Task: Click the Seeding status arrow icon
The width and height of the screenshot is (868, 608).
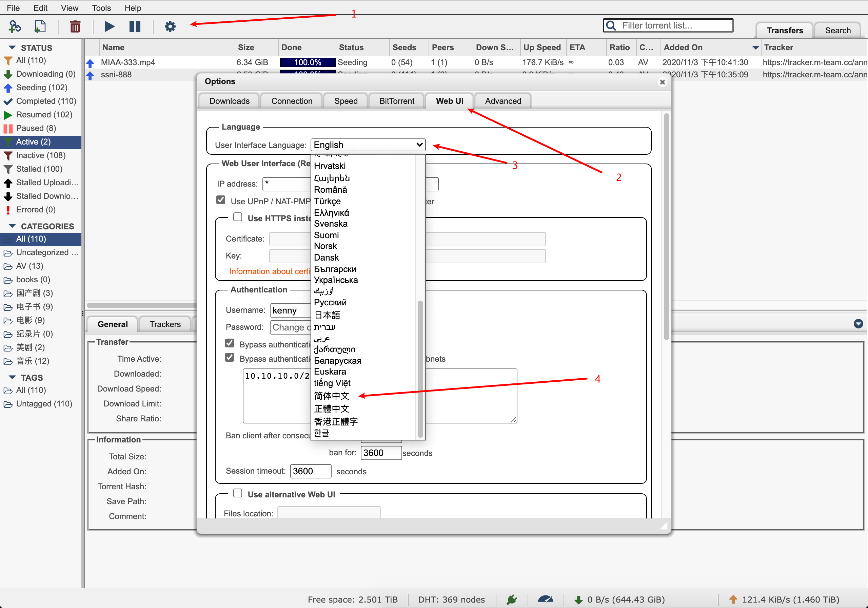Action: (8, 88)
